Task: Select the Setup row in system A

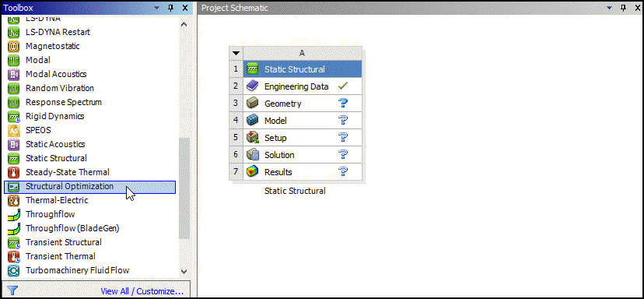Action: [303, 137]
